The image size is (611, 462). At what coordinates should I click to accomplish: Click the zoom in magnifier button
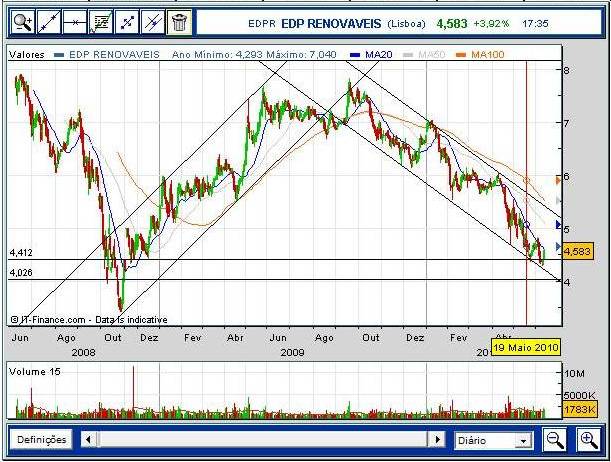(x=588, y=440)
